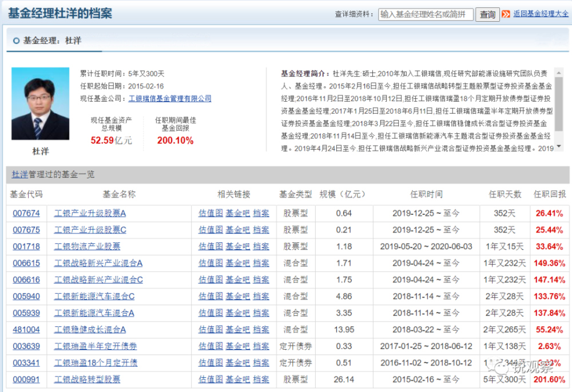Viewport: 572px width, 392px height.
Task: Open 工银瑞信基金管理有限公司 company link
Action: tap(170, 98)
